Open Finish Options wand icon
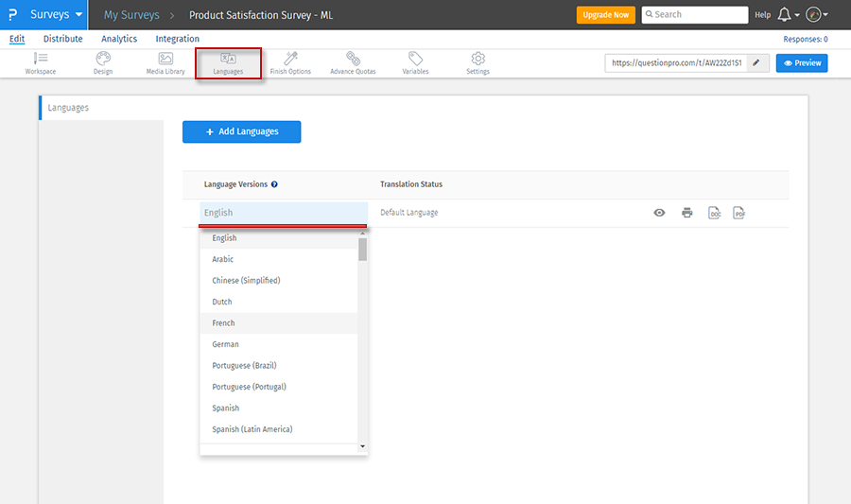This screenshot has width=851, height=504. click(x=290, y=60)
